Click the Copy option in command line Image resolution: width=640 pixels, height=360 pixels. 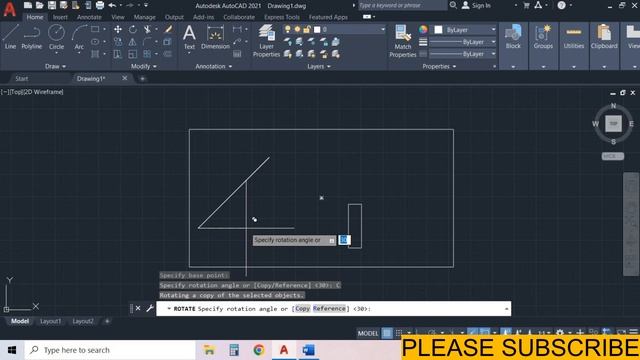coord(302,309)
